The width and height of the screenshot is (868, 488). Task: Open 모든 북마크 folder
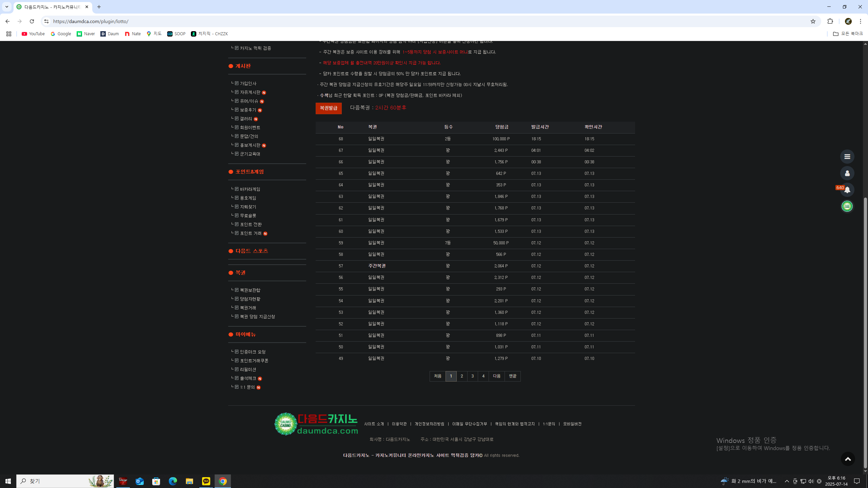click(x=848, y=34)
